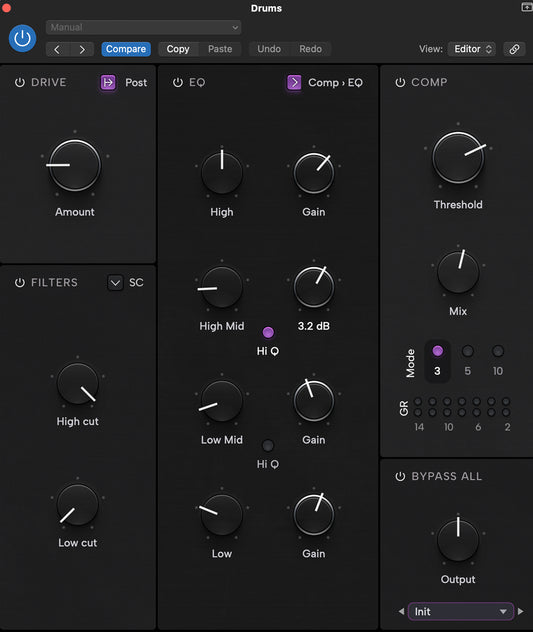Click the link chain icon
The image size is (533, 632).
[514, 49]
